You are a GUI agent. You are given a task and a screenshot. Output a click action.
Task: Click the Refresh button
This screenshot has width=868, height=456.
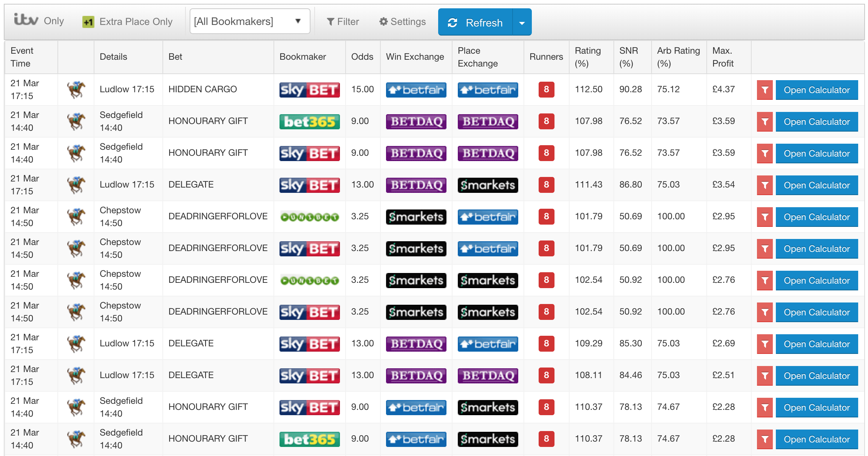click(475, 23)
